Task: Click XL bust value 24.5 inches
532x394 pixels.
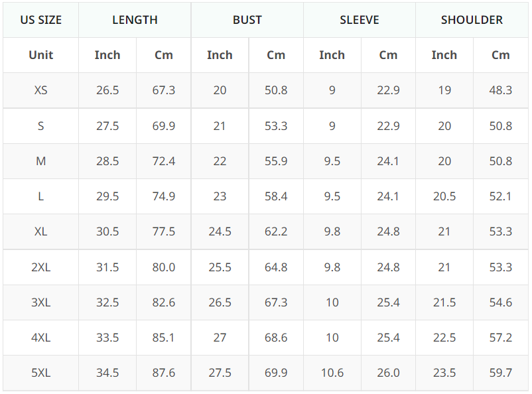Action: [x=220, y=231]
